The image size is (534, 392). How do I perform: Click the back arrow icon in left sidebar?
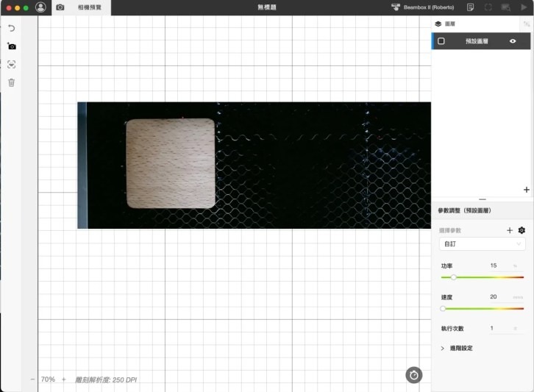pos(11,28)
